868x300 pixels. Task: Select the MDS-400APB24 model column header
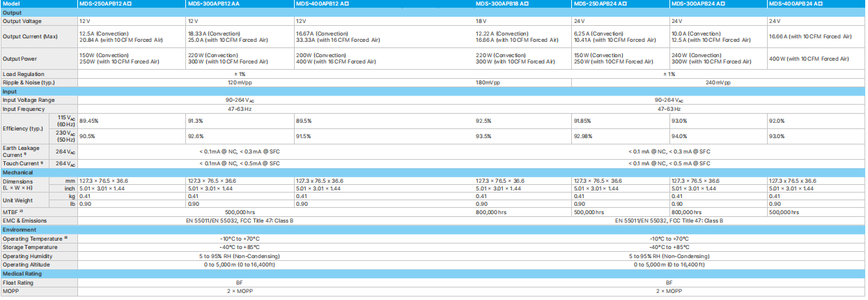pos(797,3)
